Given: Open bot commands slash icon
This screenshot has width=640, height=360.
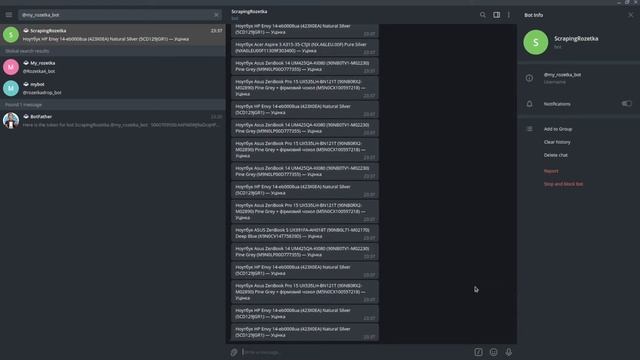Looking at the screenshot, I should click(478, 352).
